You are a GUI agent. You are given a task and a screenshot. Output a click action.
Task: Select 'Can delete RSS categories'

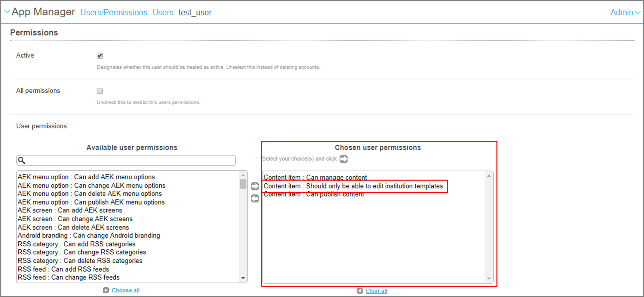point(80,261)
